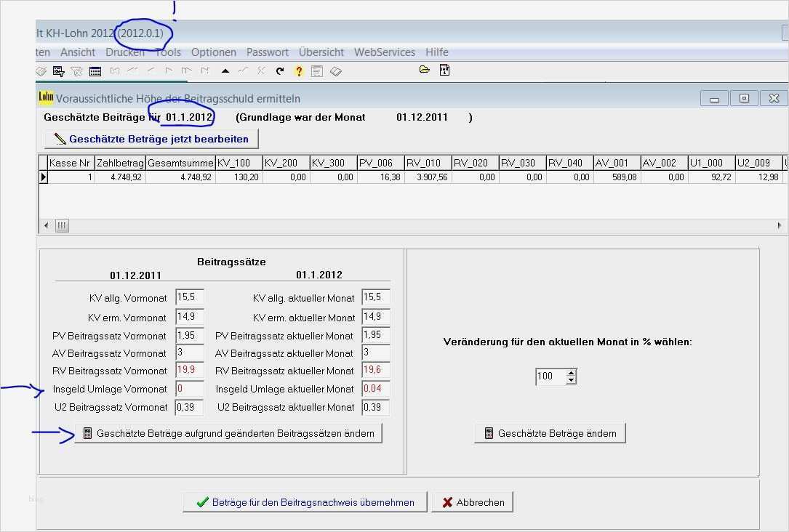Click the PV Beitragssatz aktueller Monat field
The image size is (789, 532).
click(376, 335)
